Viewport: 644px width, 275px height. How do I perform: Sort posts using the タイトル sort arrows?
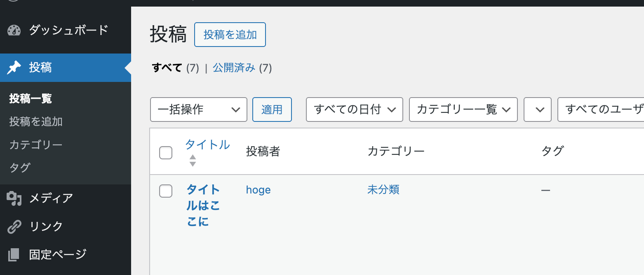(x=193, y=161)
